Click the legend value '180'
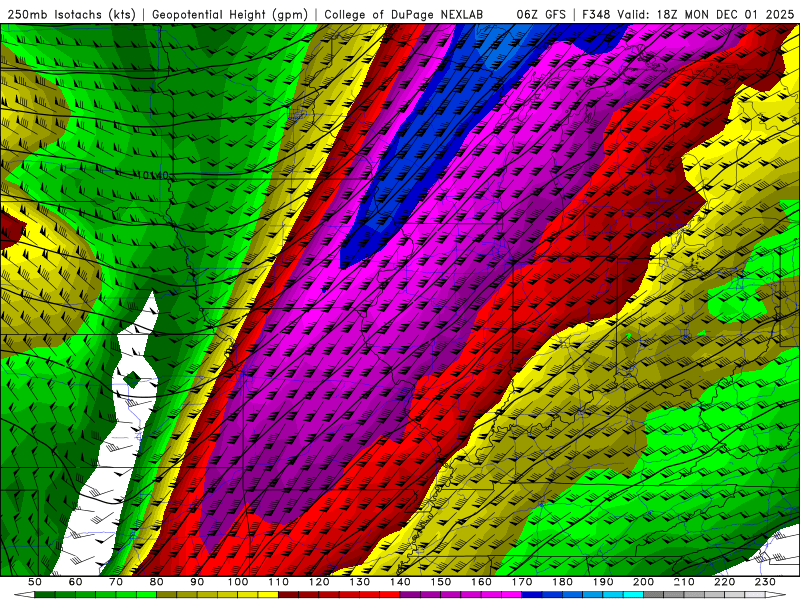800x600 pixels. [562, 582]
